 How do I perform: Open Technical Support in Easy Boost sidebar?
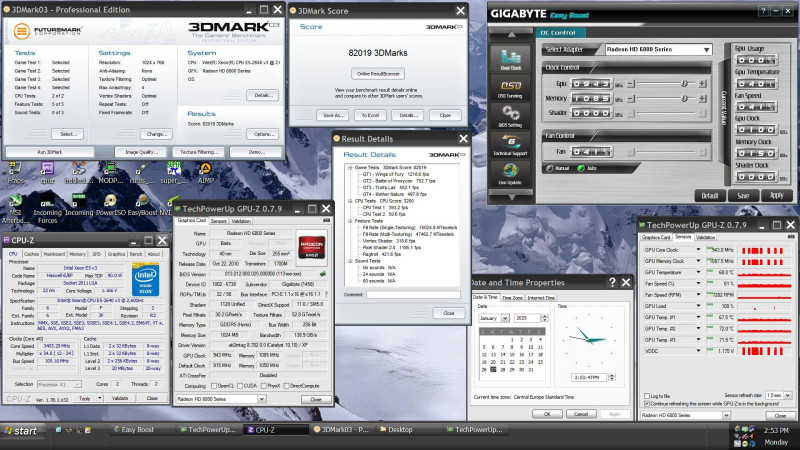pyautogui.click(x=511, y=145)
